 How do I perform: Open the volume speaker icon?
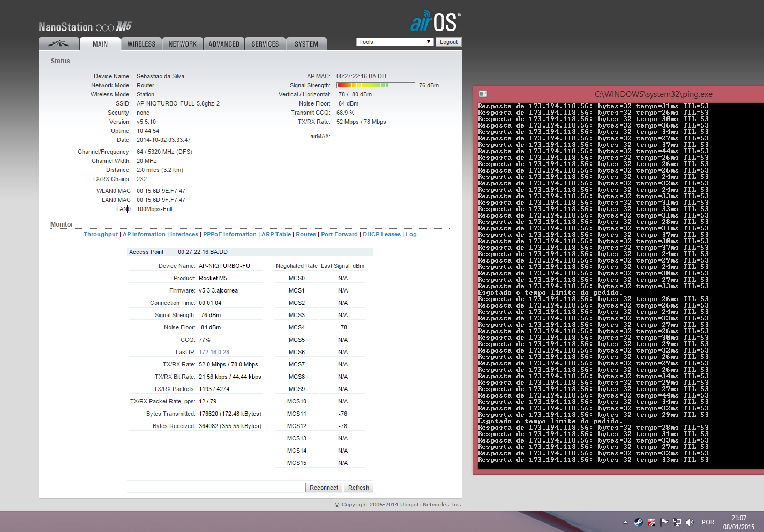click(690, 522)
